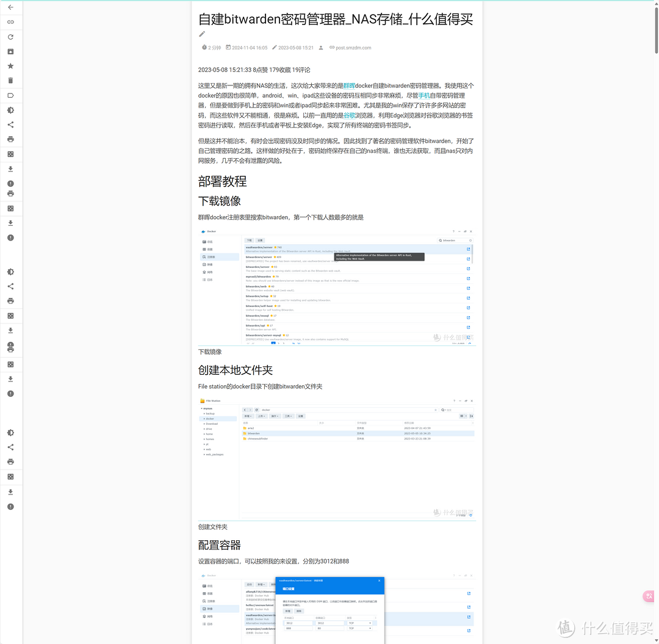Screen dimensions: 659x644
Task: Open the Docker registry search screenshot
Action: 337,286
